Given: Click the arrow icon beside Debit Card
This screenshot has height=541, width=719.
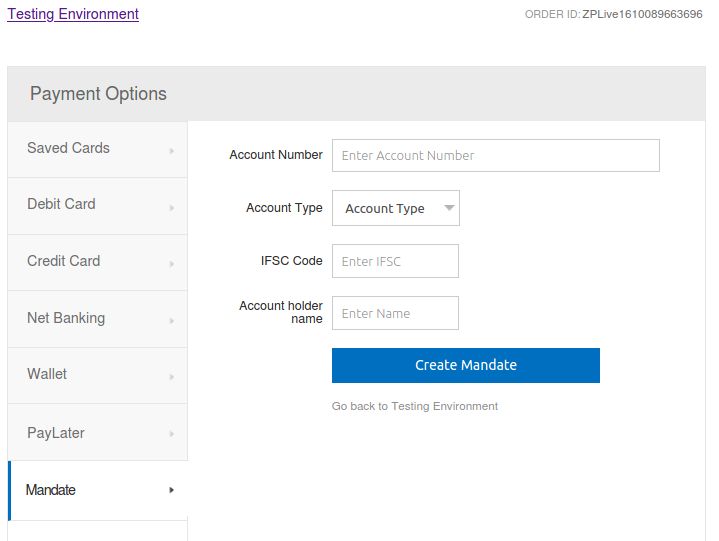Looking at the screenshot, I should pos(172,207).
